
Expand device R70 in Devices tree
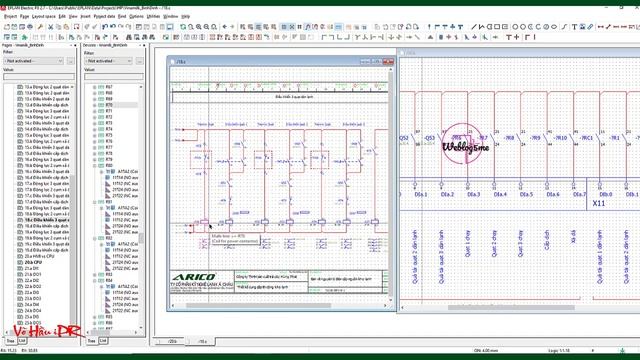[x=95, y=105]
